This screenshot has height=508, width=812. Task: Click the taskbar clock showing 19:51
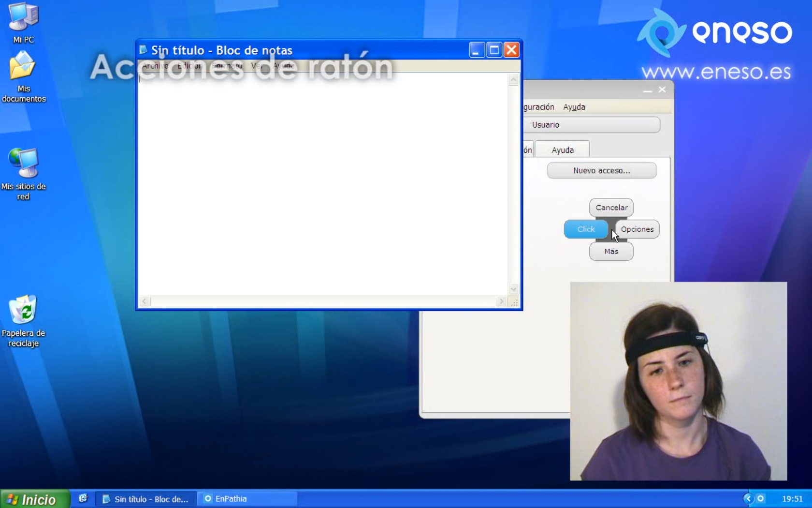(x=792, y=499)
